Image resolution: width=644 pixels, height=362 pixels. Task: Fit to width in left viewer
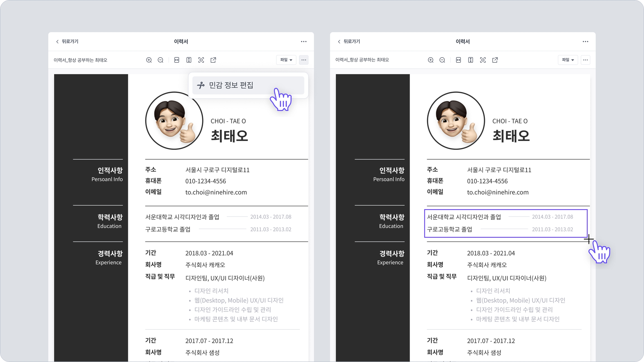[177, 60]
